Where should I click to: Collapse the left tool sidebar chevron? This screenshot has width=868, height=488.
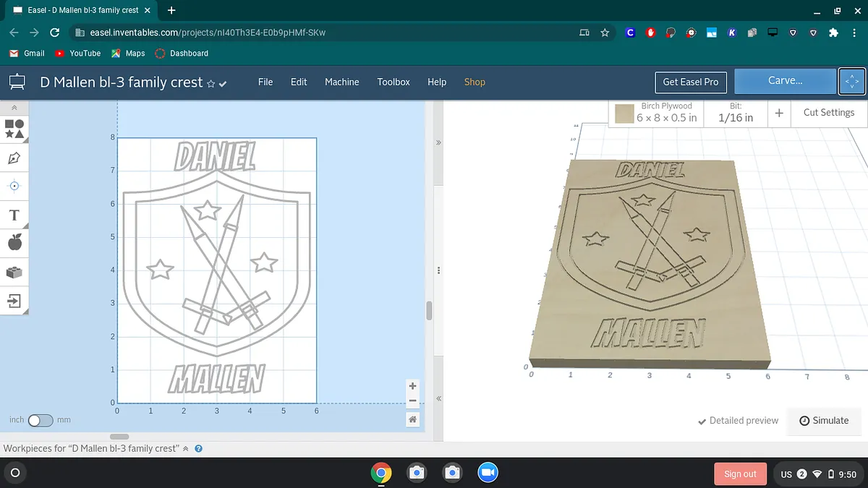click(x=14, y=107)
